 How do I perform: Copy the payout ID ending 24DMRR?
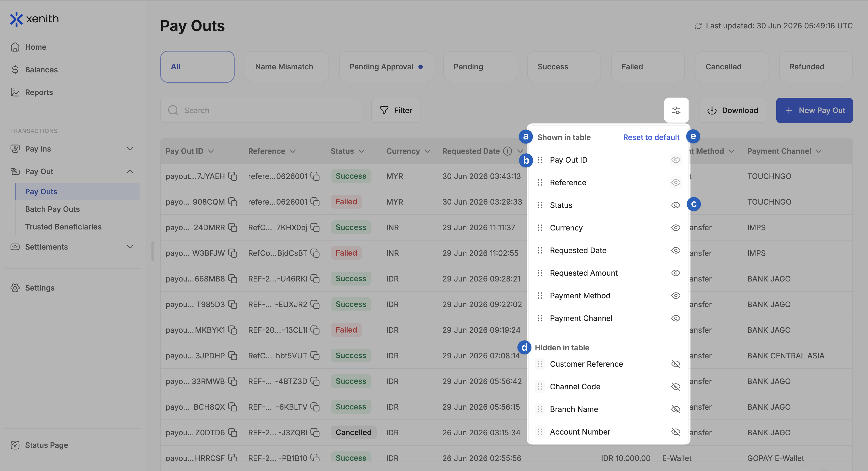click(233, 227)
